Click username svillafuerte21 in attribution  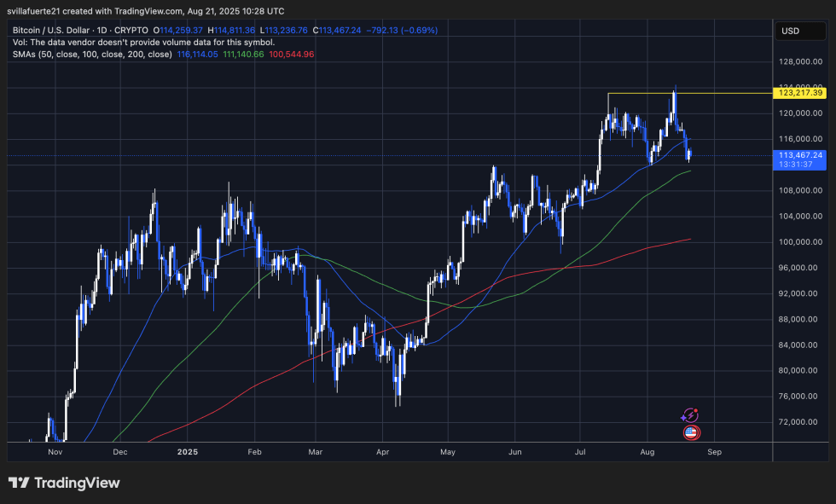coord(35,11)
